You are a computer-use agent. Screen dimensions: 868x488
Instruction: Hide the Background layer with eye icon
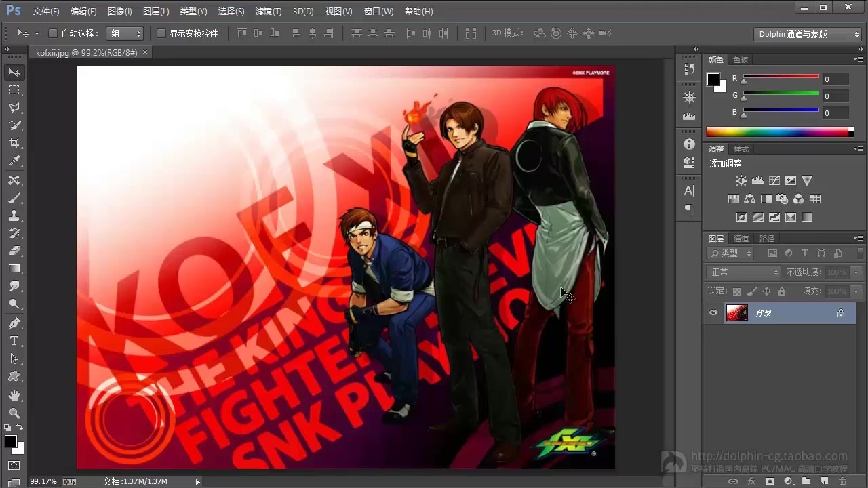[x=713, y=313]
